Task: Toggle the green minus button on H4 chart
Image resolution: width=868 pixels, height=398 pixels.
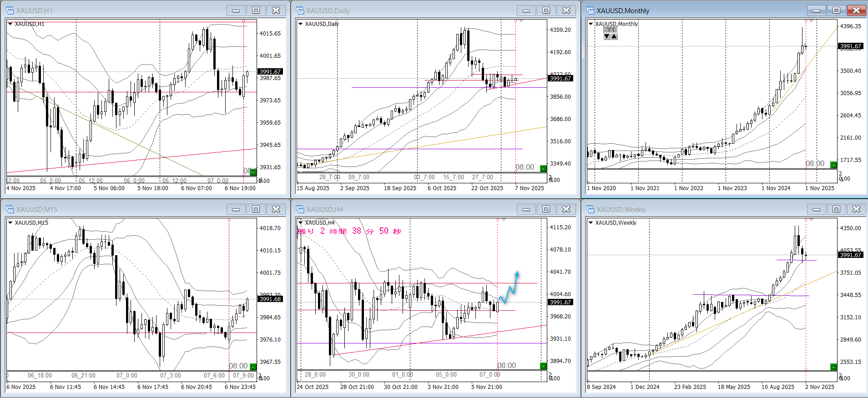Action: 543,366
